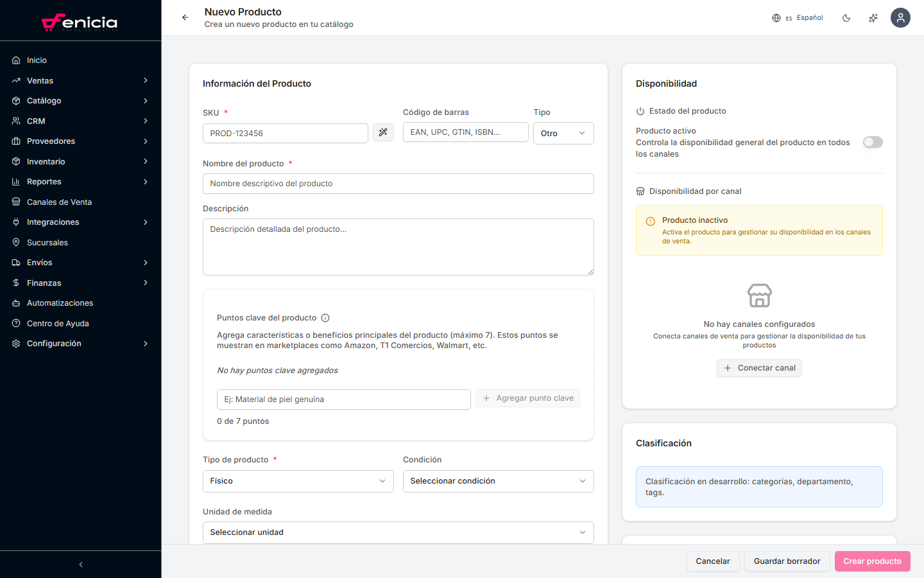Click the SKU auto-generate magic wand icon
924x578 pixels.
pyautogui.click(x=383, y=133)
